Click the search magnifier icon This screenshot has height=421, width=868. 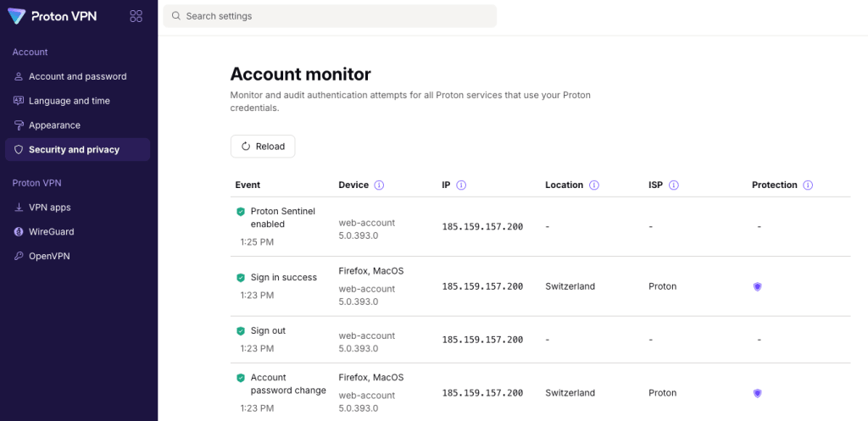coord(176,16)
